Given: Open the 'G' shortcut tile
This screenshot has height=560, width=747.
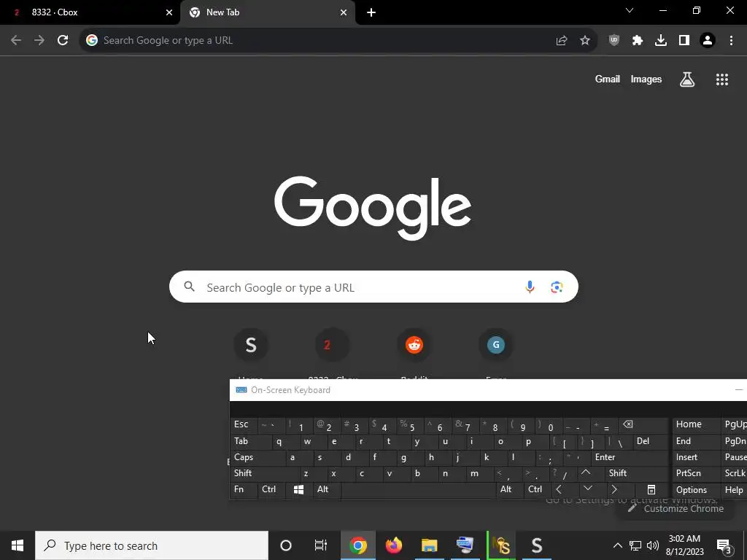Looking at the screenshot, I should (x=496, y=345).
